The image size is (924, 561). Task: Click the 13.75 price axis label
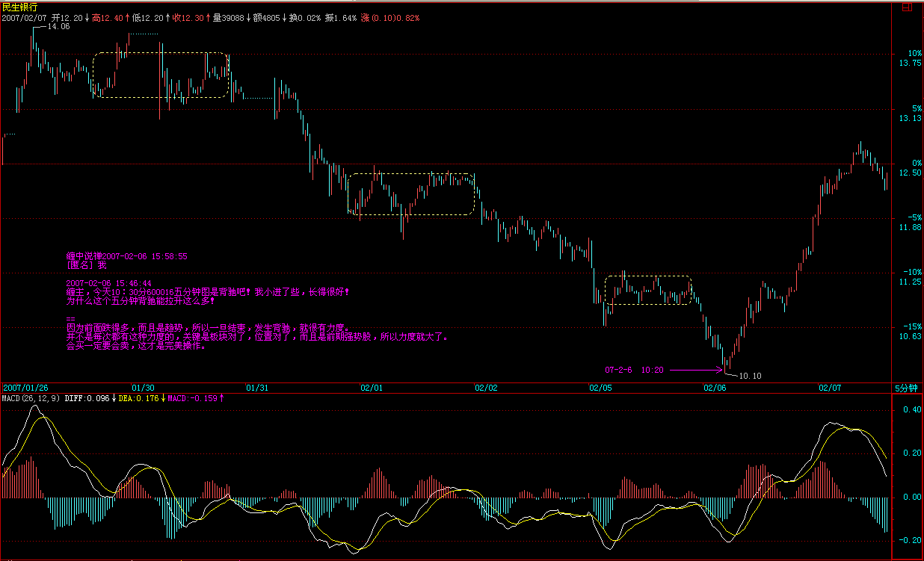(910, 63)
